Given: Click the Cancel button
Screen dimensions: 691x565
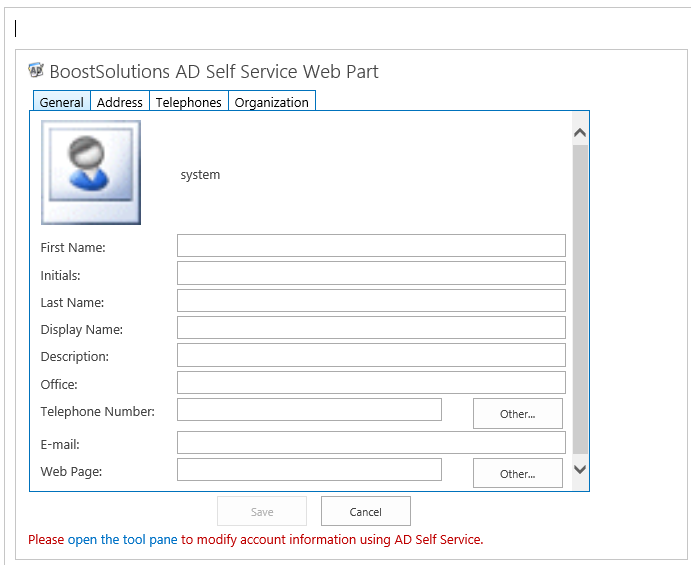Looking at the screenshot, I should [x=366, y=511].
